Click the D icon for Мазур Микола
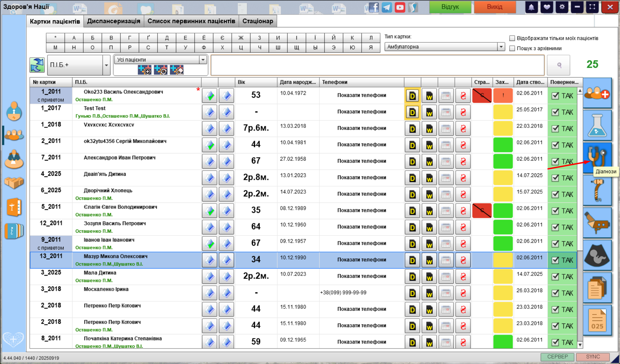 coord(412,260)
